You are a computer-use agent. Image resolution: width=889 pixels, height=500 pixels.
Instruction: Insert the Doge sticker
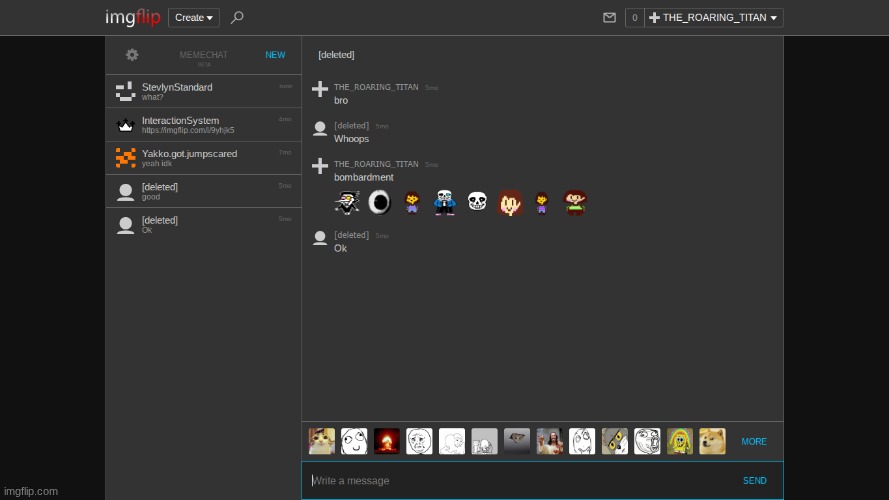coord(712,441)
